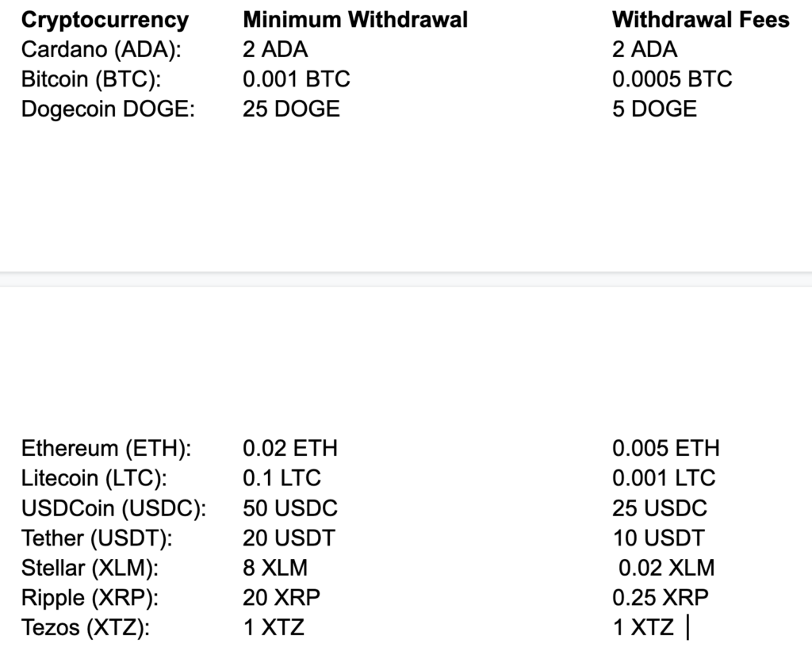Click the 5 DOGE withdrawal fee text
Image resolution: width=812 pixels, height=651 pixels.
[654, 109]
